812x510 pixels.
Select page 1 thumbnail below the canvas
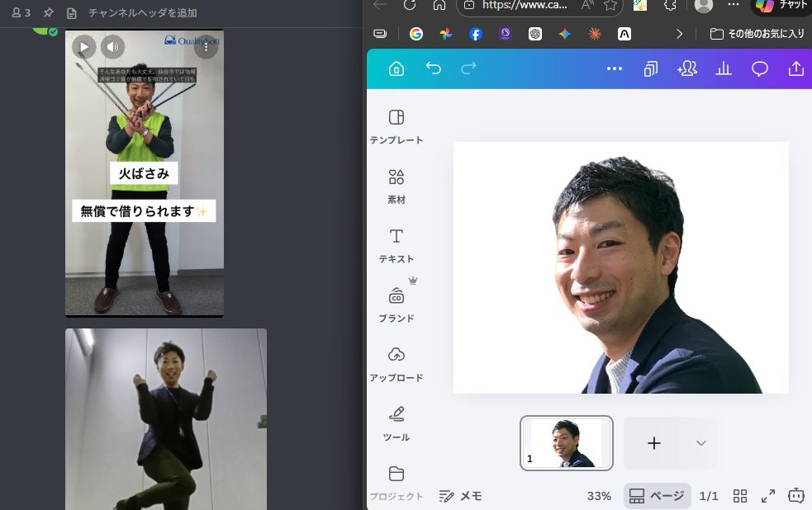pyautogui.click(x=566, y=443)
